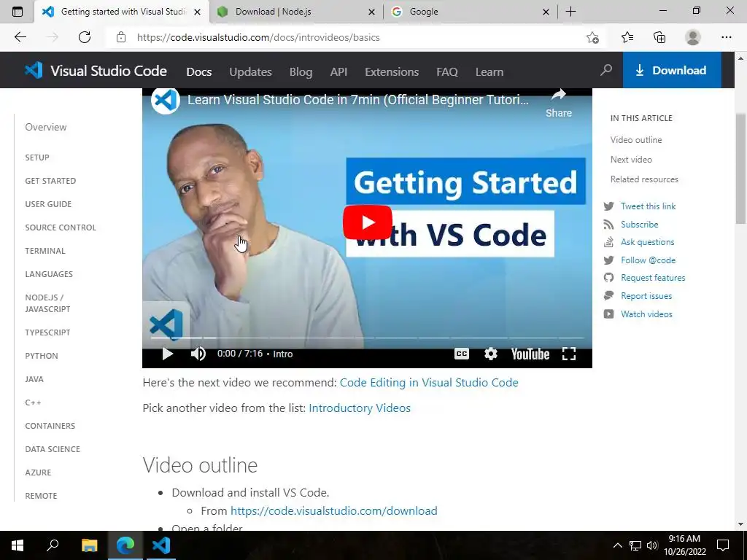Viewport: 747px width, 560px height.
Task: Mute the video using the speaker icon
Action: pyautogui.click(x=198, y=354)
